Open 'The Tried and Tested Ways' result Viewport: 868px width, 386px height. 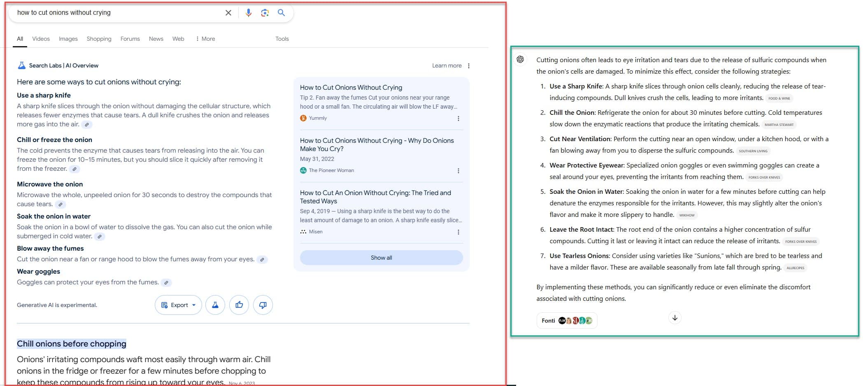point(375,197)
